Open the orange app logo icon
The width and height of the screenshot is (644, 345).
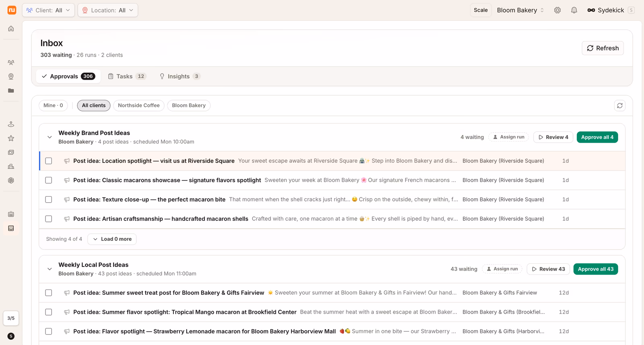[12, 10]
